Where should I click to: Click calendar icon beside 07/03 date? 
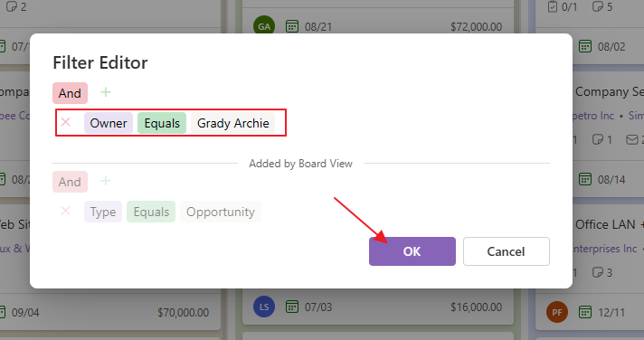point(292,307)
